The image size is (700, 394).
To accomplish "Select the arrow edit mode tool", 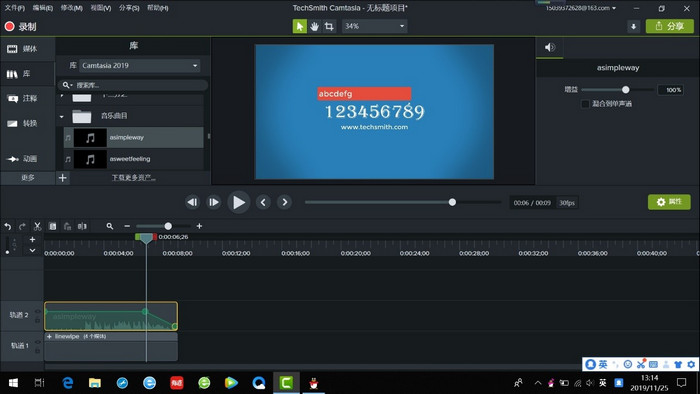I will pyautogui.click(x=300, y=26).
